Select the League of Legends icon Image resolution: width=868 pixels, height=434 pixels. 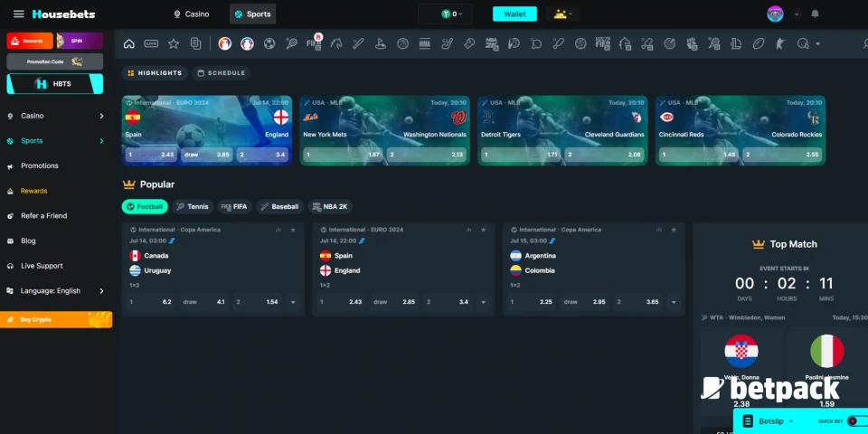tap(736, 43)
